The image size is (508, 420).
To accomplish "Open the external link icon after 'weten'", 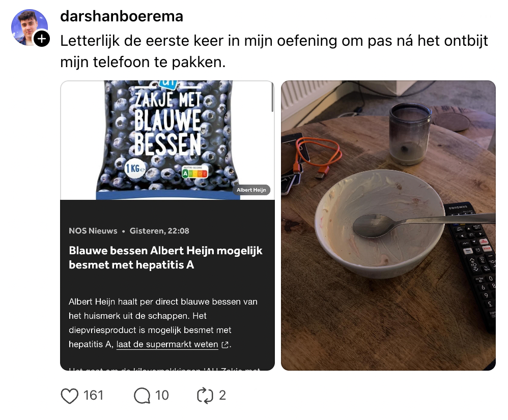I will point(225,345).
